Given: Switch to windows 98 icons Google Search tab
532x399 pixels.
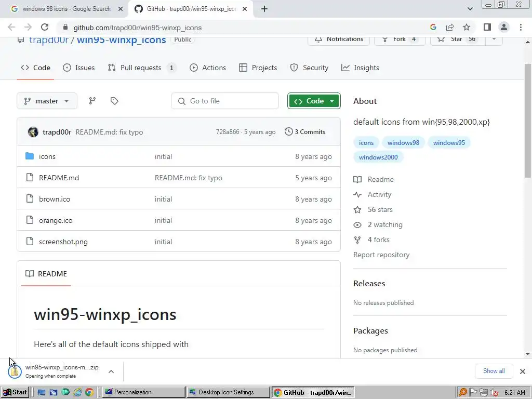Looking at the screenshot, I should (66, 9).
